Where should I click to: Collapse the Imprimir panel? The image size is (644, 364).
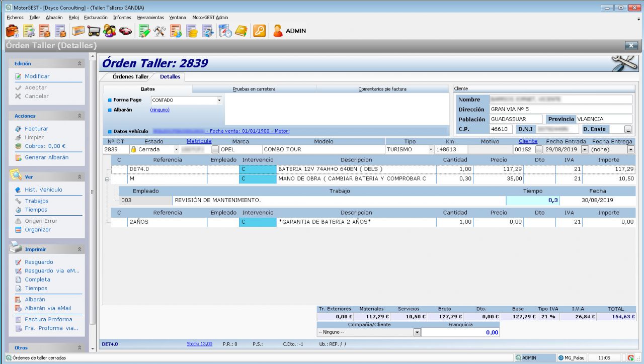tap(79, 249)
